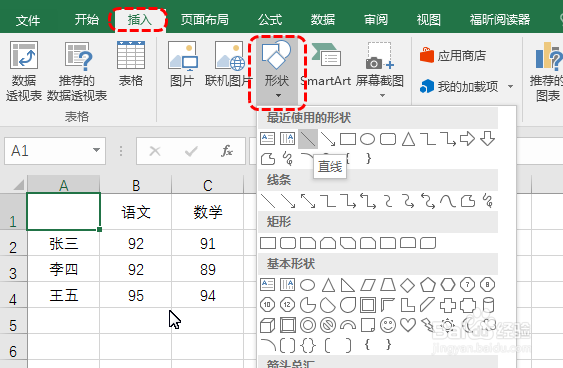Select column A header

(x=64, y=185)
